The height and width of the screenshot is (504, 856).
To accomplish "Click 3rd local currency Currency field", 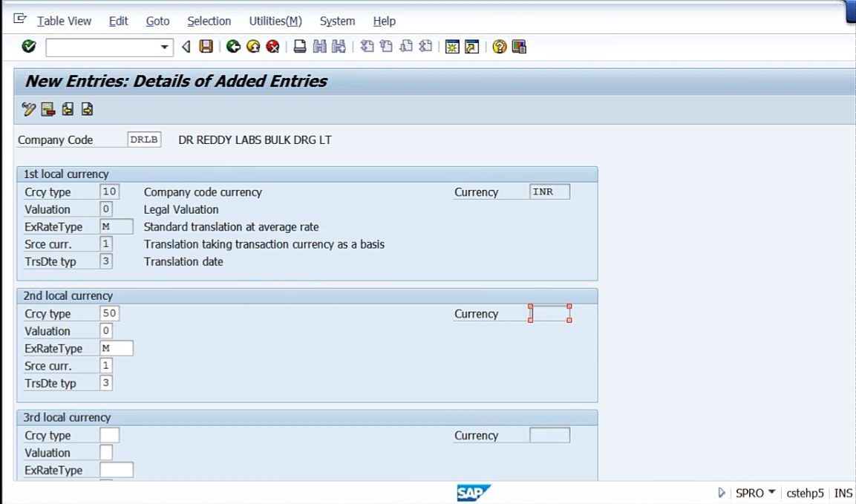I will (549, 435).
